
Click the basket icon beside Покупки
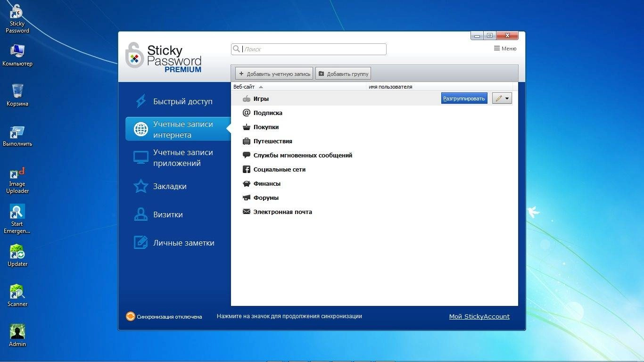[x=246, y=127]
